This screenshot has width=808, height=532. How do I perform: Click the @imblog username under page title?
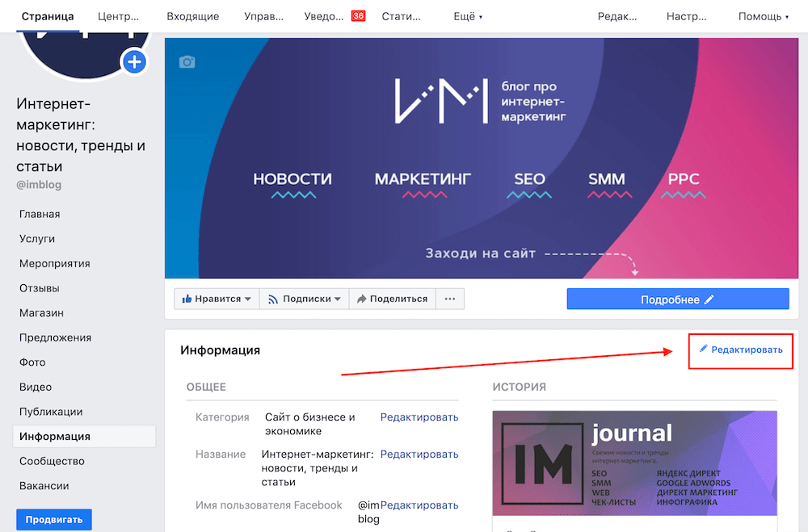pyautogui.click(x=39, y=185)
